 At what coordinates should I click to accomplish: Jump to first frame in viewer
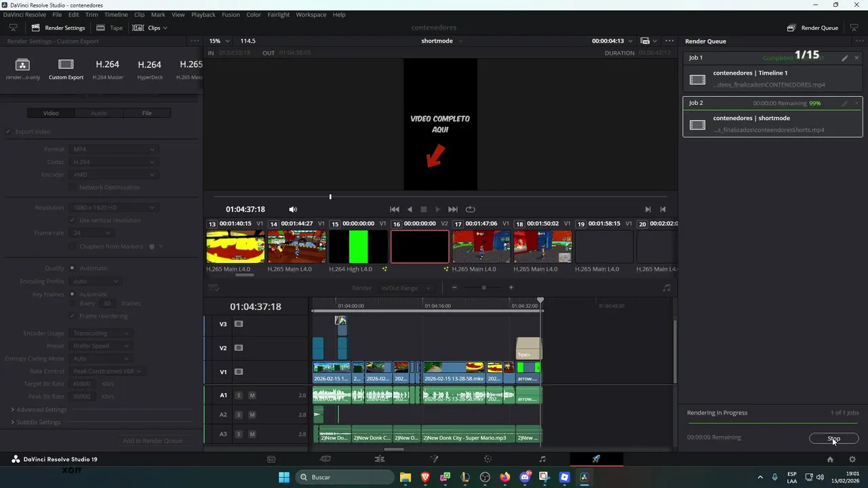[x=395, y=209]
